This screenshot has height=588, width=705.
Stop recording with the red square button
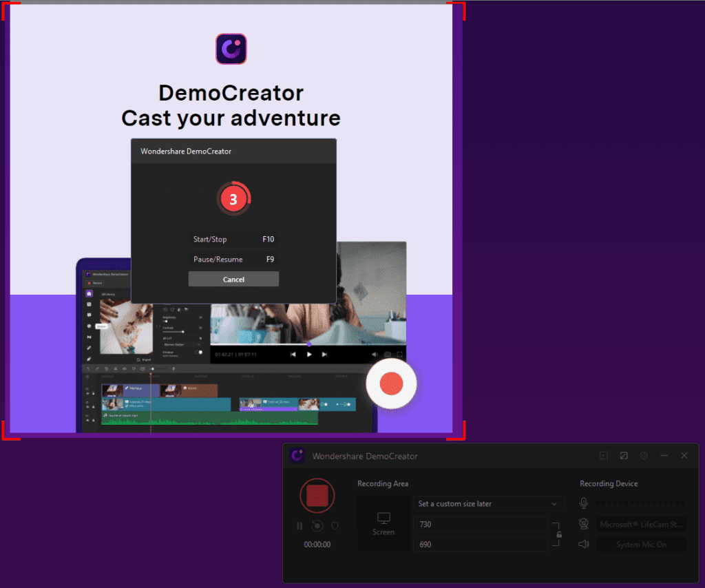317,496
